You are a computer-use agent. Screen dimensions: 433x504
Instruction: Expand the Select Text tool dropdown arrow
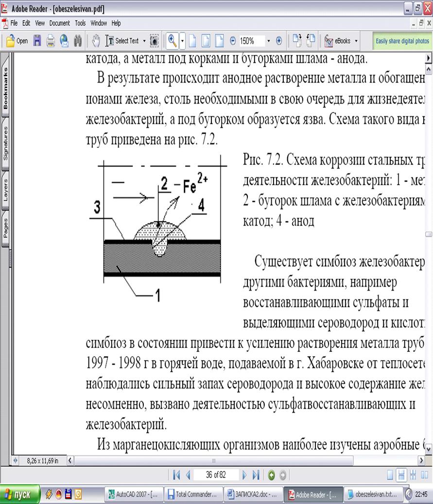click(144, 41)
